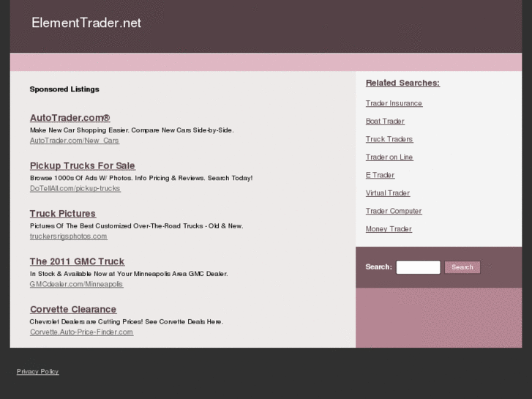
Task: Select Money Trader related search
Action: point(389,229)
